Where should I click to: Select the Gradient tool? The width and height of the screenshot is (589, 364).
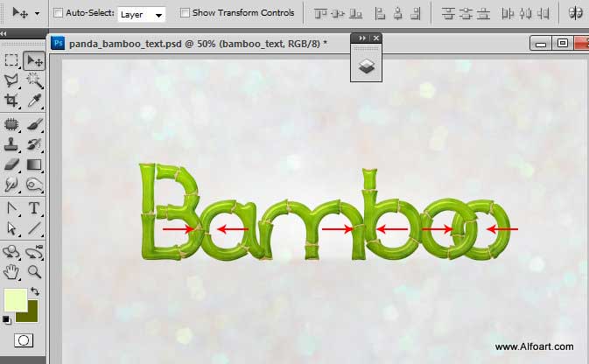pyautogui.click(x=35, y=164)
